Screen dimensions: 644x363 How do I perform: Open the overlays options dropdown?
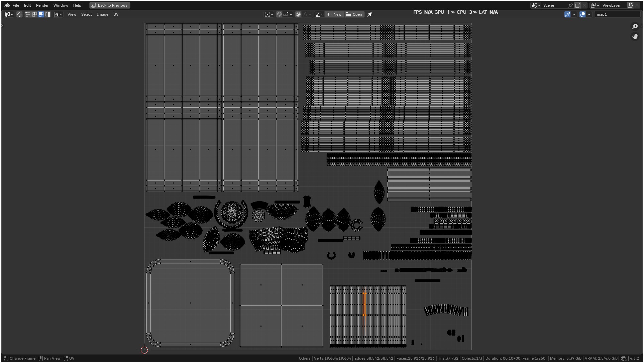click(589, 14)
